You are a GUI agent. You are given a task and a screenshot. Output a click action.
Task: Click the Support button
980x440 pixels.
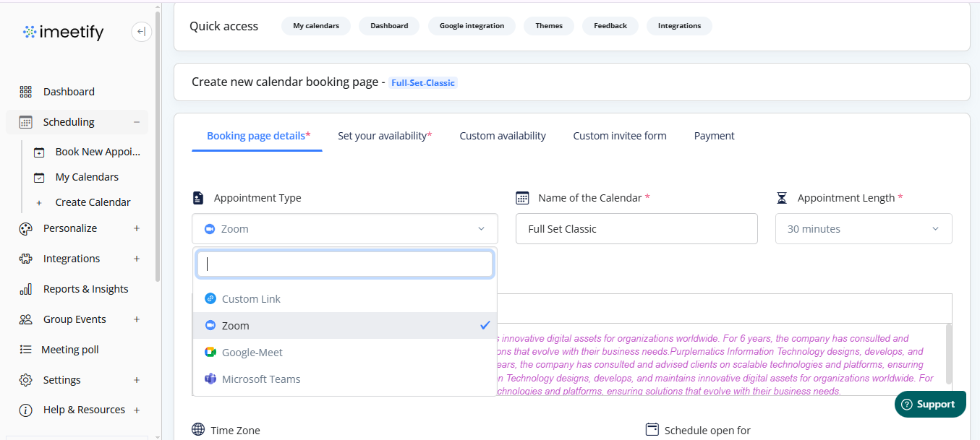pyautogui.click(x=929, y=405)
